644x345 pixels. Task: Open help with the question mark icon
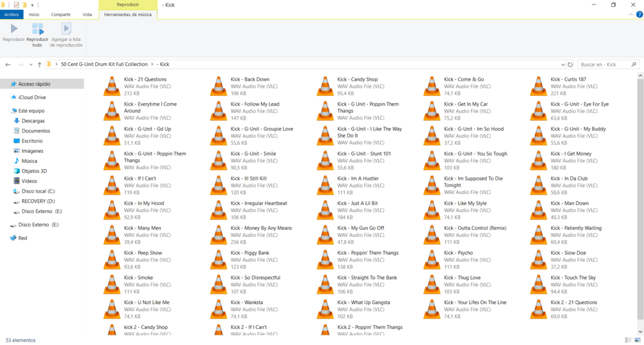639,14
